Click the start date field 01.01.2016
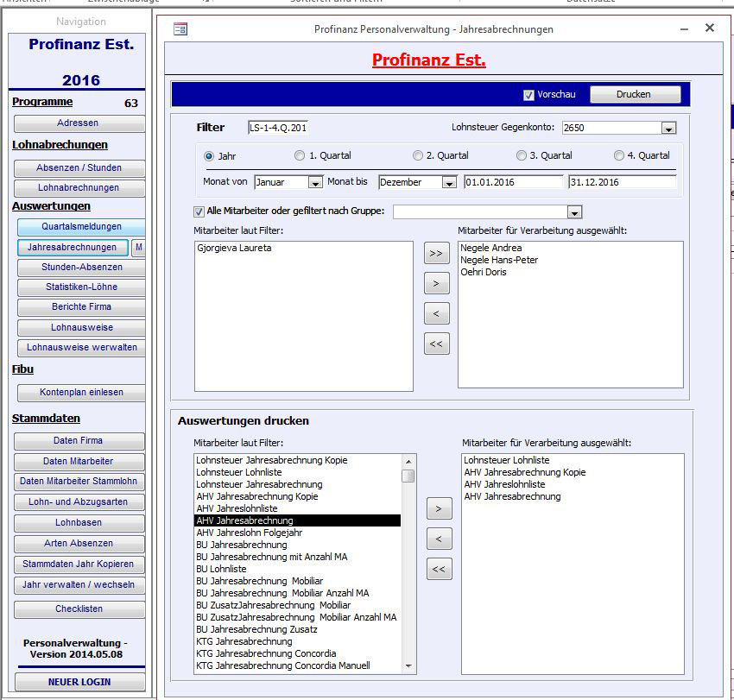Viewport: 734px width, 700px height. click(514, 182)
